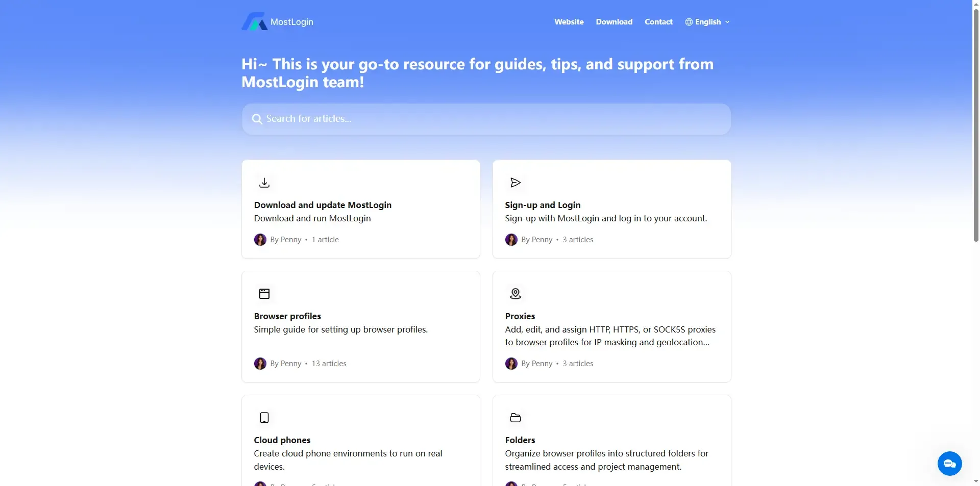Click the magnifier search icon
This screenshot has height=486, width=980.
[257, 119]
